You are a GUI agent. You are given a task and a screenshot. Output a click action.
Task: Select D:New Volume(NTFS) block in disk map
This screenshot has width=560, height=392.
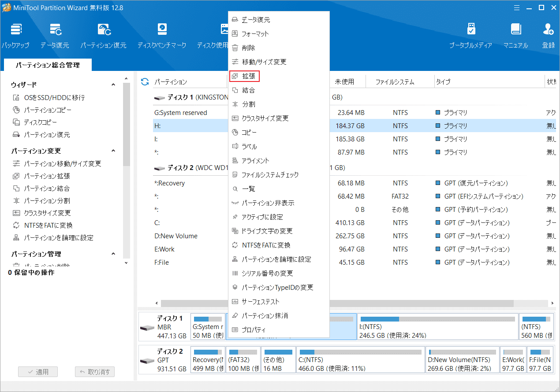pos(463,360)
